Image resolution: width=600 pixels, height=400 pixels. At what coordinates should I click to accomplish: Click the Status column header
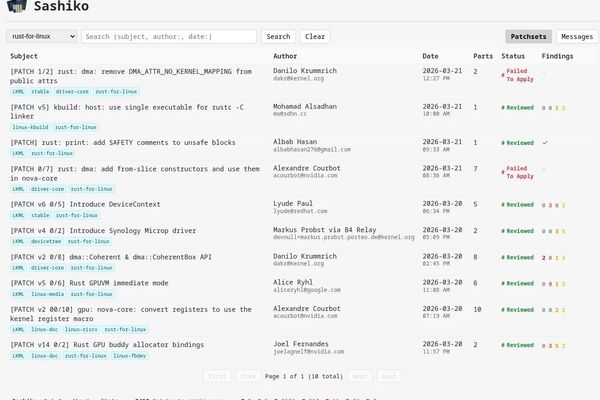click(513, 56)
